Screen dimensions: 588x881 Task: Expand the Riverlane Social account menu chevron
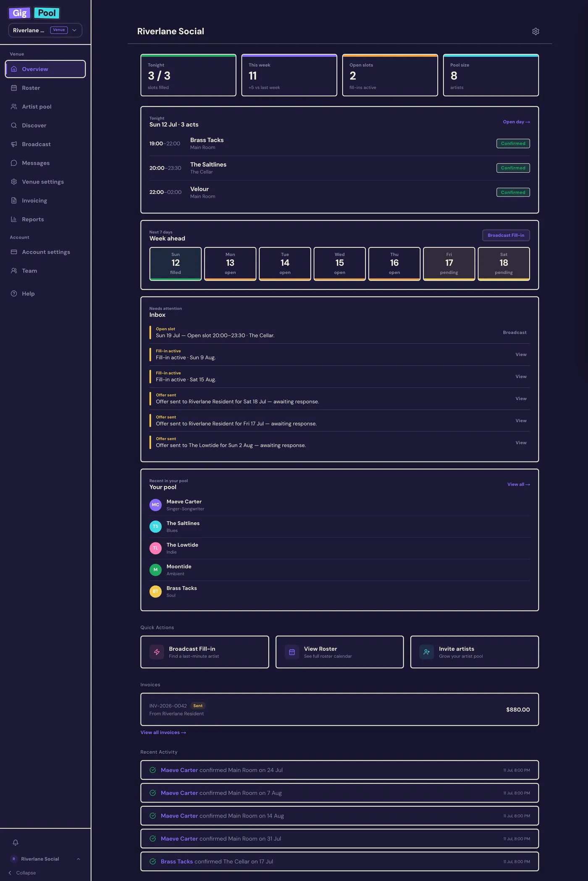pos(78,859)
